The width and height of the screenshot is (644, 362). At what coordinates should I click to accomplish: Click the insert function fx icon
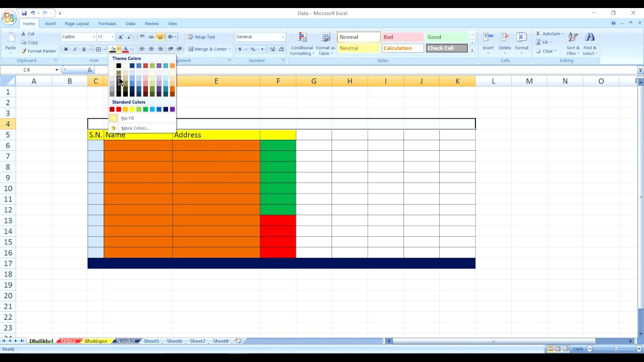coord(90,70)
